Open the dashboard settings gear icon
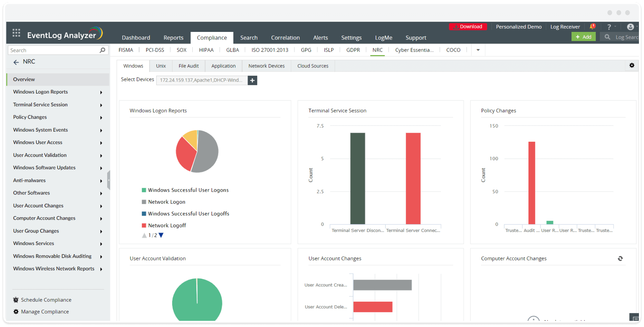This screenshot has height=327, width=644. [632, 66]
